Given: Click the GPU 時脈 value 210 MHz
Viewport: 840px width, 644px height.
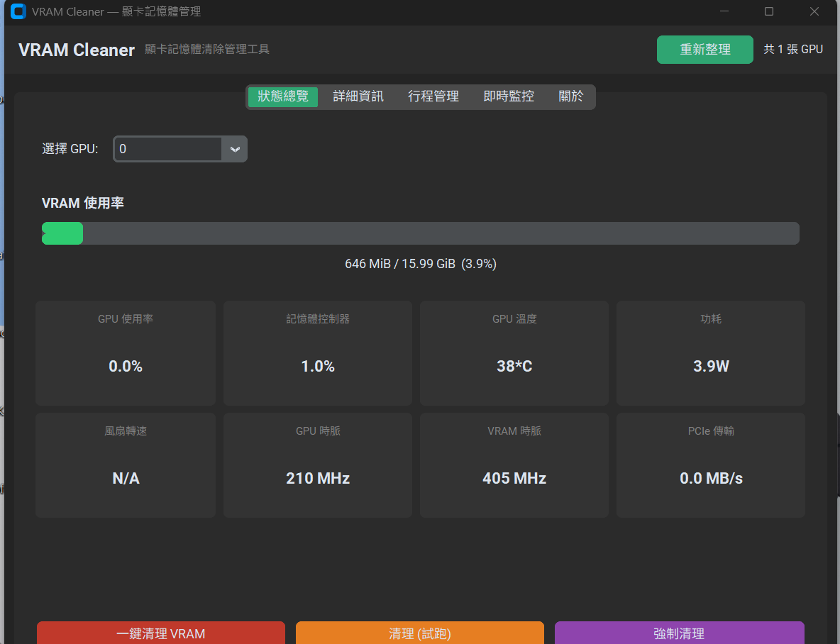Looking at the screenshot, I should [318, 479].
